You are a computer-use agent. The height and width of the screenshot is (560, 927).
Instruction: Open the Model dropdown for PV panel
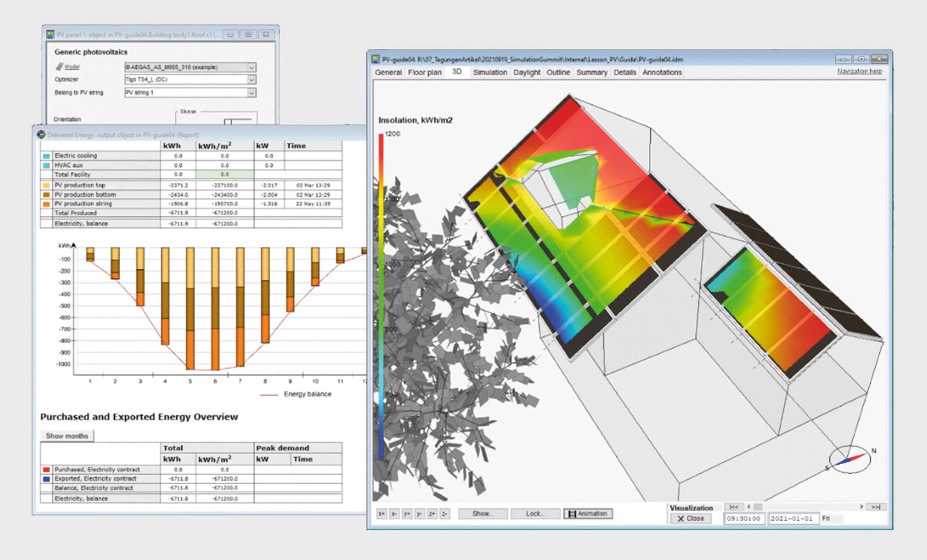(252, 67)
